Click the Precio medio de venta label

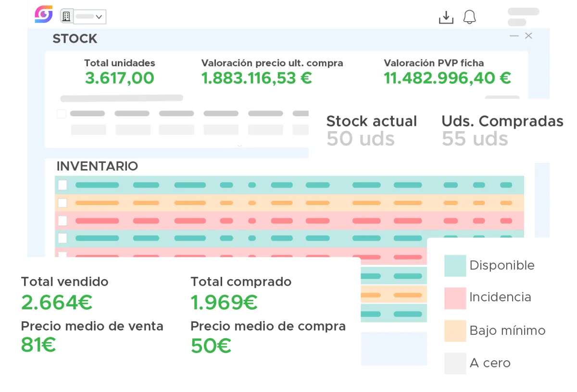[x=92, y=326]
